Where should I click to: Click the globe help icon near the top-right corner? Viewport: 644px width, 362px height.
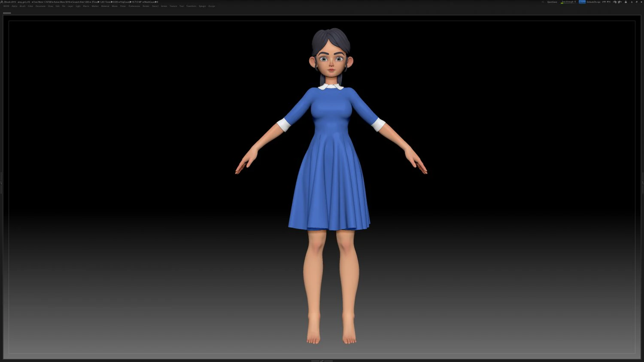(636, 2)
